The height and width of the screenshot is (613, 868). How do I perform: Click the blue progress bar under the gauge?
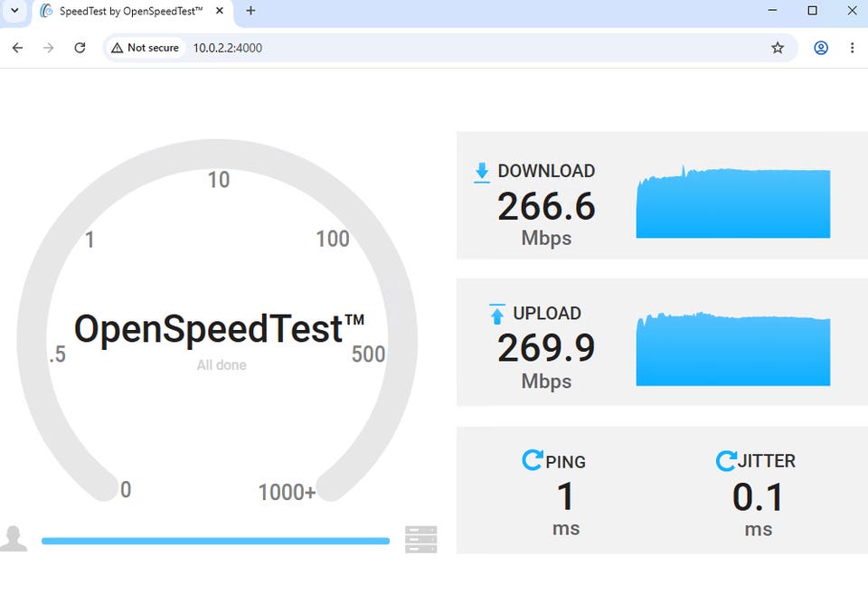click(x=215, y=541)
